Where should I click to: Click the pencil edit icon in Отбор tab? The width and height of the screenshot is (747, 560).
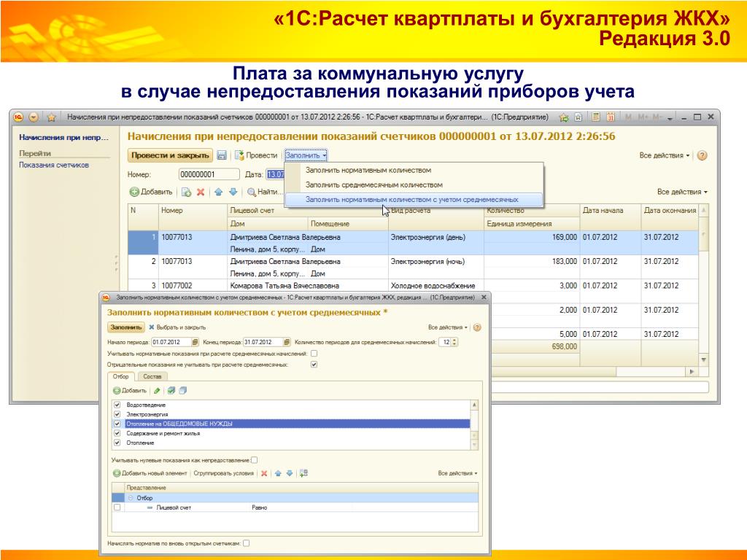pyautogui.click(x=157, y=391)
